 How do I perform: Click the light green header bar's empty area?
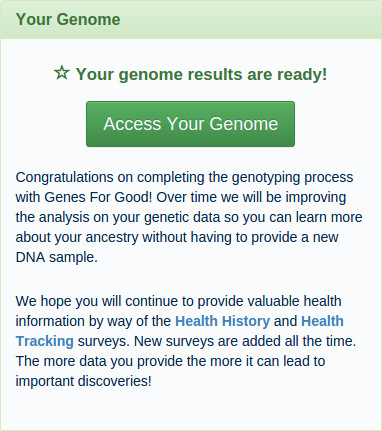[250, 19]
